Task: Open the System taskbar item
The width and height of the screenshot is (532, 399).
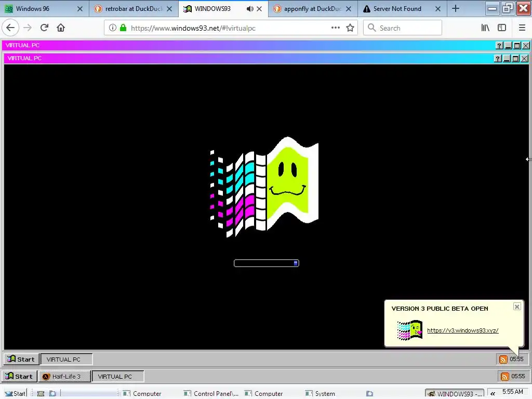Action: pos(320,394)
